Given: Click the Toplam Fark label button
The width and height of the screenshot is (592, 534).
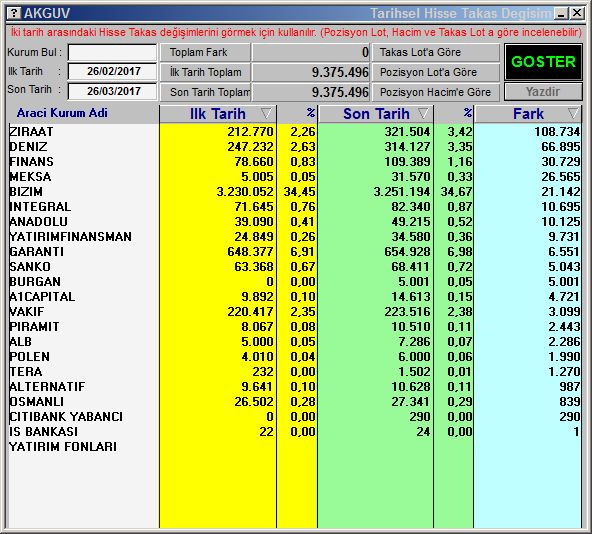Looking at the screenshot, I should coord(205,52).
